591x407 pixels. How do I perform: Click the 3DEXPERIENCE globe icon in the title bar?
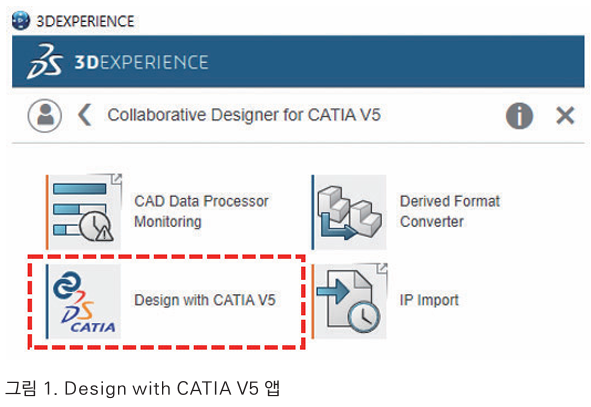(x=21, y=21)
